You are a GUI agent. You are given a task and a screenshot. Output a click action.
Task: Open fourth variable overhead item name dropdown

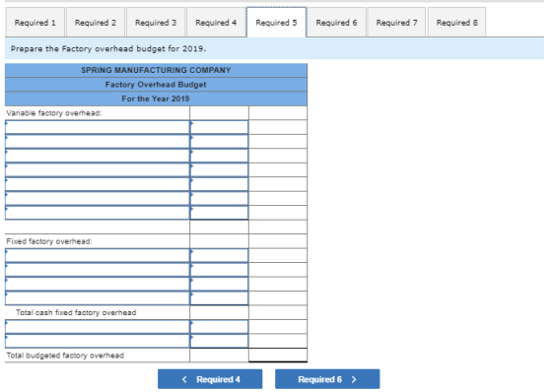click(98, 170)
